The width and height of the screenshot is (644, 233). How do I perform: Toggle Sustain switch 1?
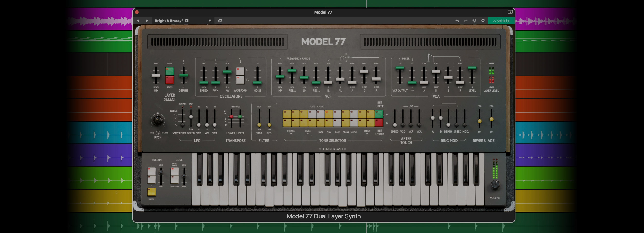coord(151,172)
